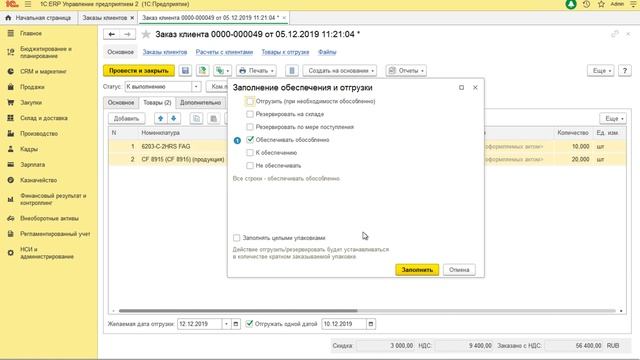Open the table Еще menu
Image resolution: width=640 pixels, height=360 pixels.
613,118
